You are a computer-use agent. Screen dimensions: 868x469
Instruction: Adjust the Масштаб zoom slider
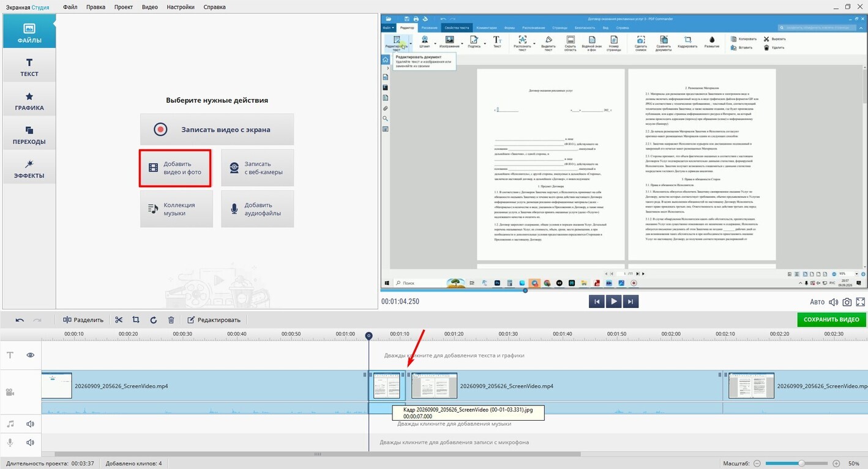pyautogui.click(x=801, y=463)
